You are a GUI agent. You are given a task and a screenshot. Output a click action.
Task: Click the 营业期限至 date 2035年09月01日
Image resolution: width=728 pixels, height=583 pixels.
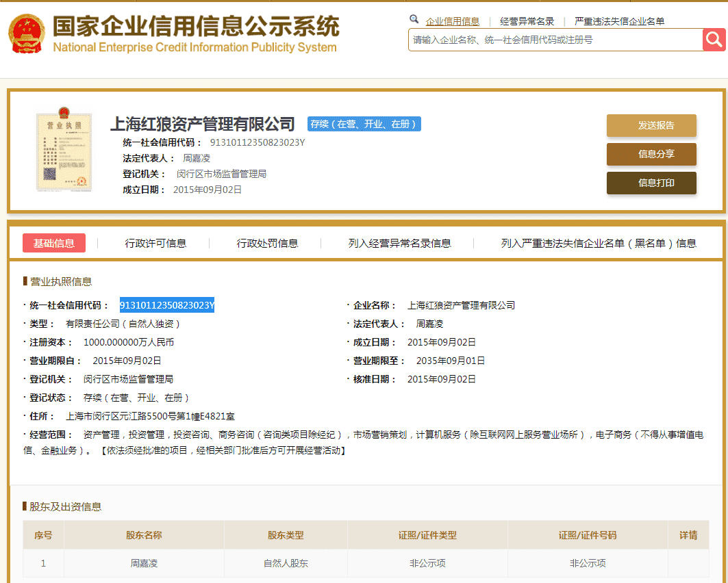click(451, 361)
